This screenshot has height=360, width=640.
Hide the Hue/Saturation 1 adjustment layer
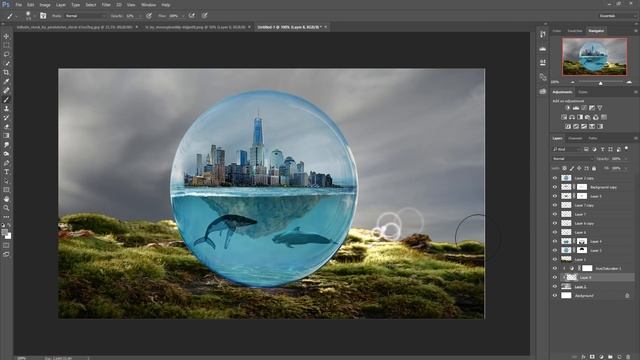pyautogui.click(x=555, y=268)
